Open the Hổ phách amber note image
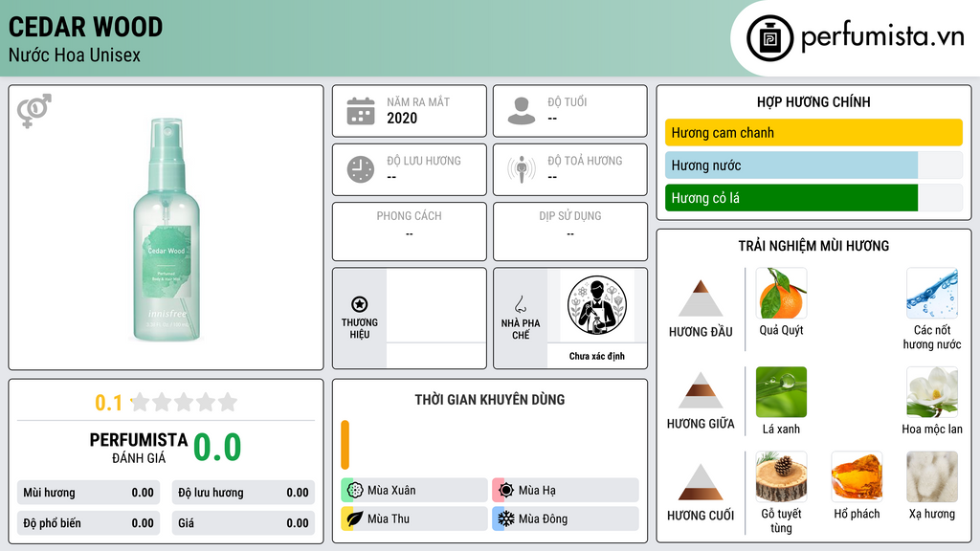The height and width of the screenshot is (551, 980). (857, 476)
